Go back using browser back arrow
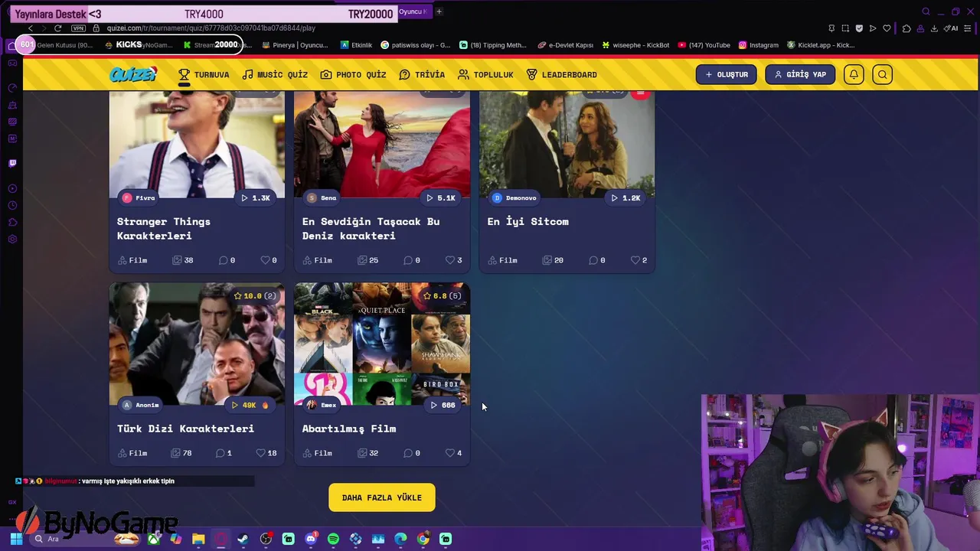 31,28
